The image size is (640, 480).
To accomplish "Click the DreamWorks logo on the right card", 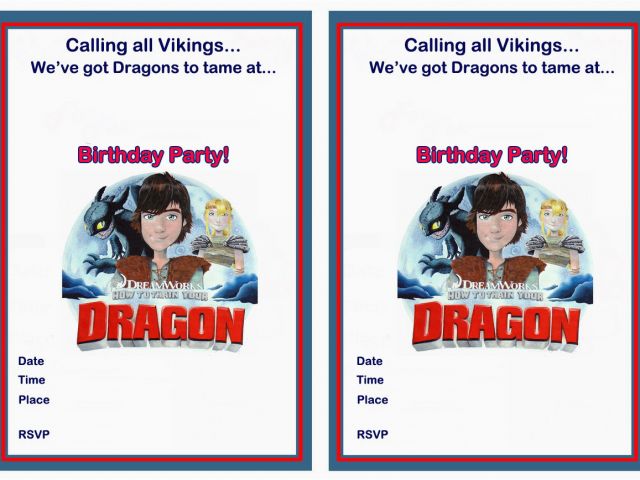I will [x=494, y=284].
